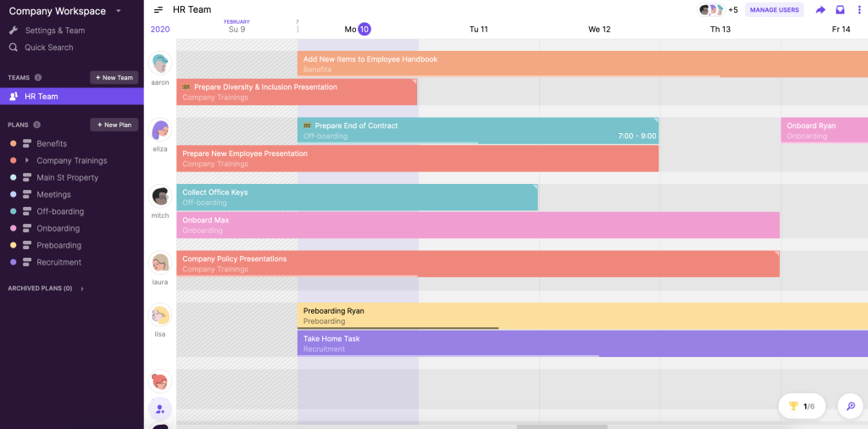
Task: Click the zoom magnifier button
Action: click(851, 406)
